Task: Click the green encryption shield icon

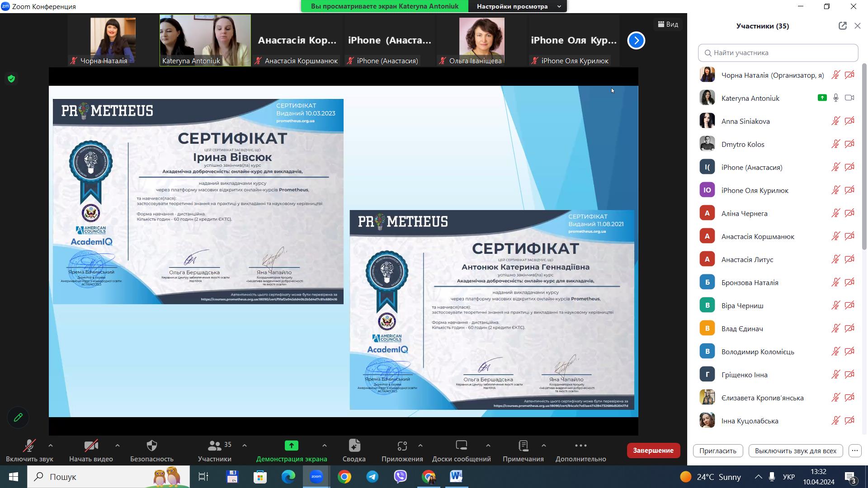Action: pyautogui.click(x=11, y=79)
